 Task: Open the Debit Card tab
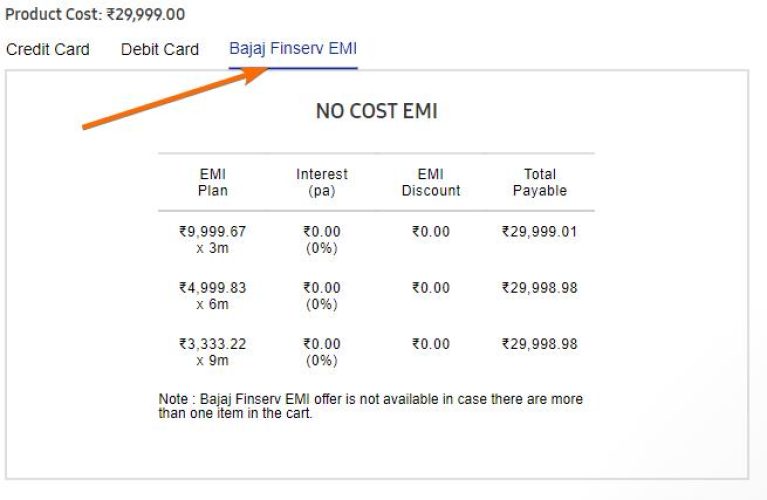click(160, 49)
